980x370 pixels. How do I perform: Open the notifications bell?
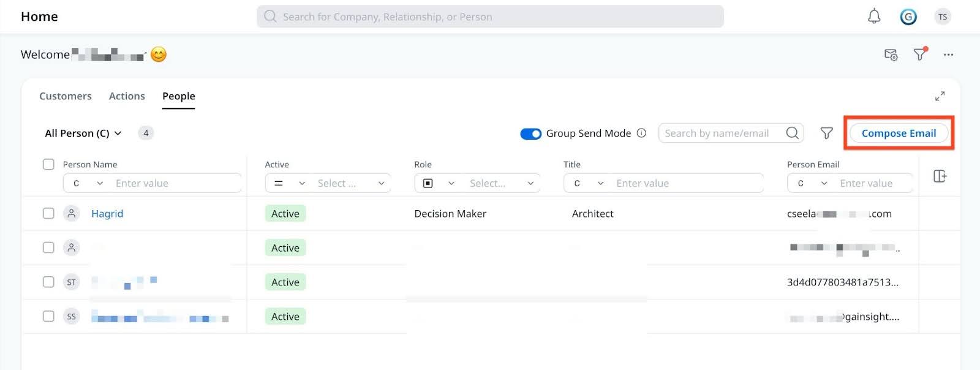point(874,17)
